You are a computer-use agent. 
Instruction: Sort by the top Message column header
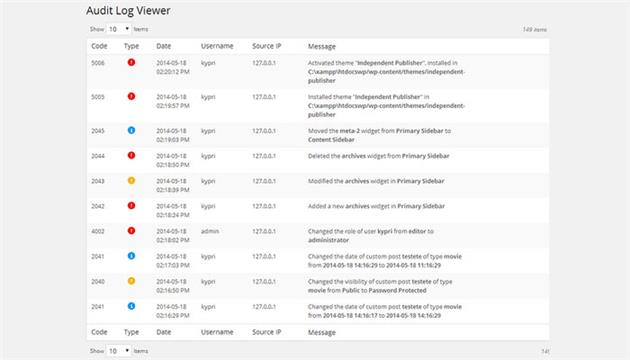[322, 47]
